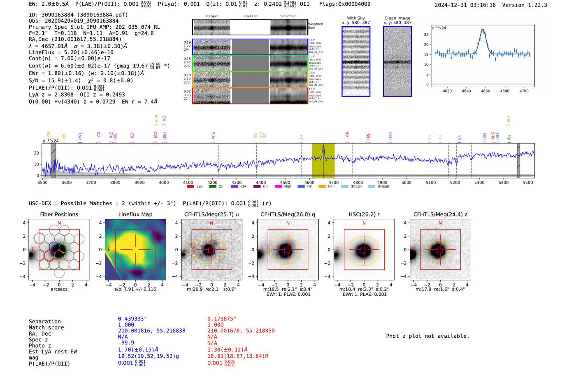
Task: Open the HSC(26.2) r cutout
Action: (x=364, y=250)
